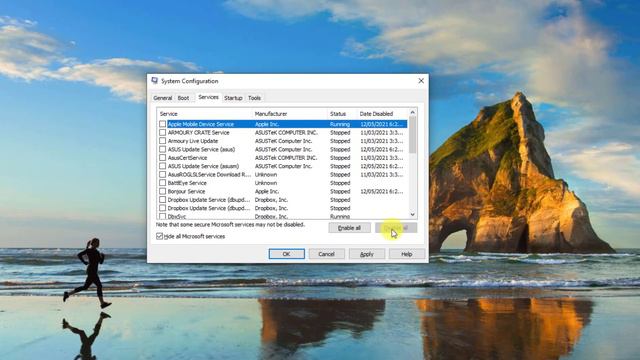Select the 'Armoury Live Update' service name
This screenshot has width=640, height=360.
pos(193,141)
